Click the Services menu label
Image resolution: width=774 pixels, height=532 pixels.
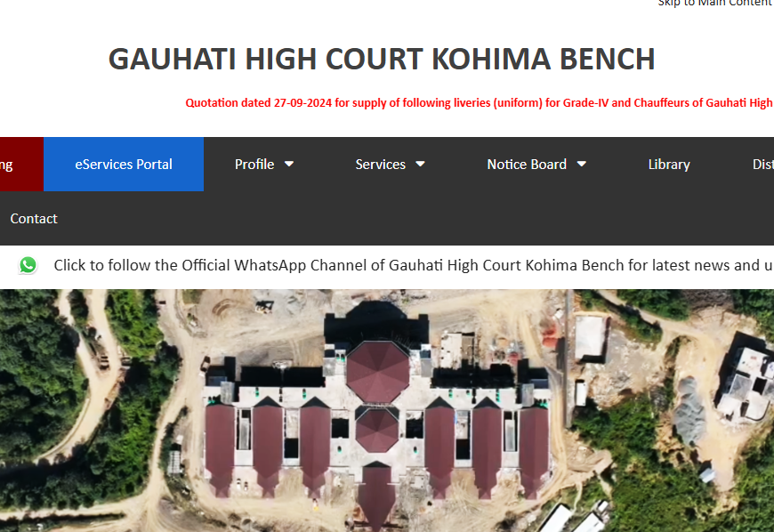(380, 164)
